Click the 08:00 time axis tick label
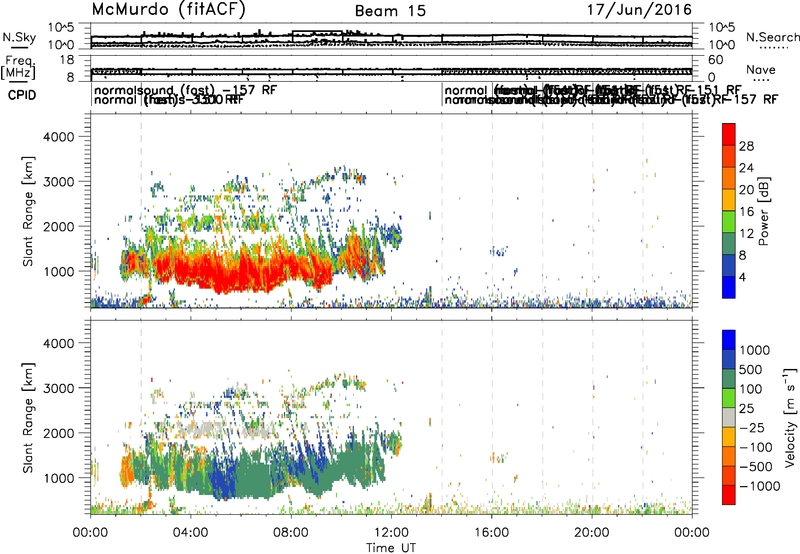The width and height of the screenshot is (800, 554). (291, 532)
